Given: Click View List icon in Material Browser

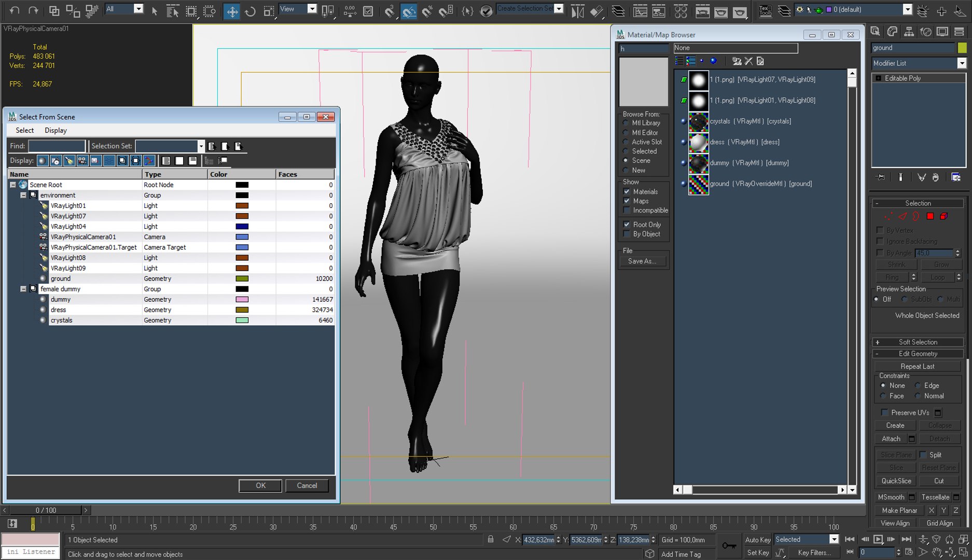Looking at the screenshot, I should coord(679,61).
